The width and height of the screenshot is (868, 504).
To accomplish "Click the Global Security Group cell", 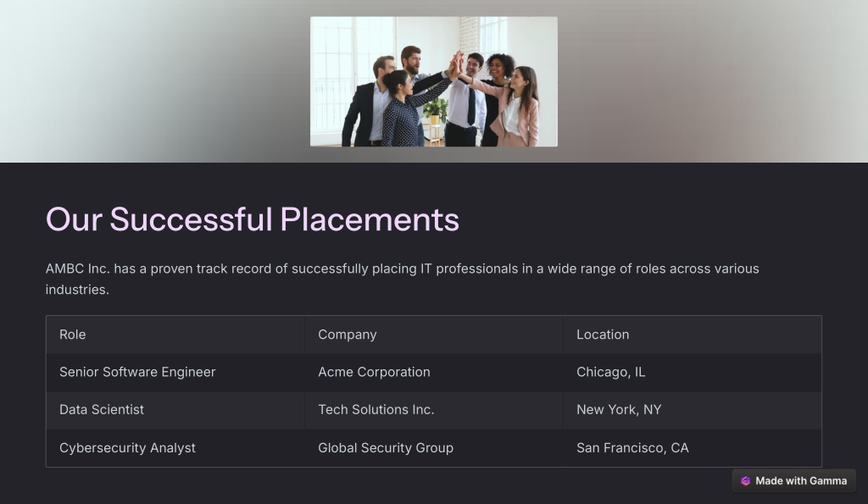I will click(433, 448).
